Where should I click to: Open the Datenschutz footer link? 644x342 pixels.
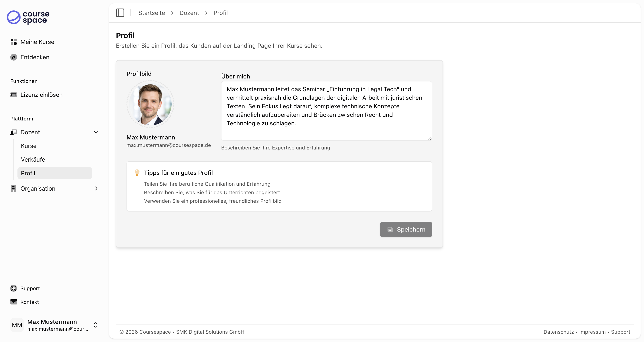pyautogui.click(x=559, y=332)
